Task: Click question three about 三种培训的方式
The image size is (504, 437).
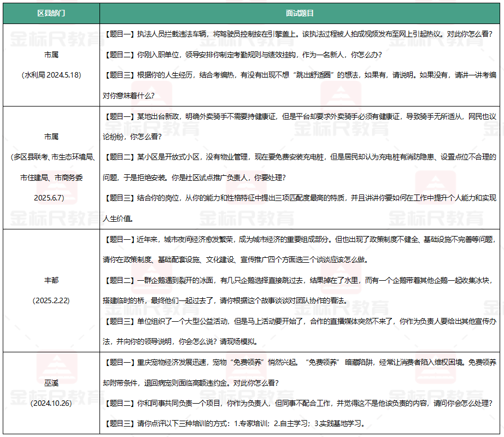Action: point(235,423)
